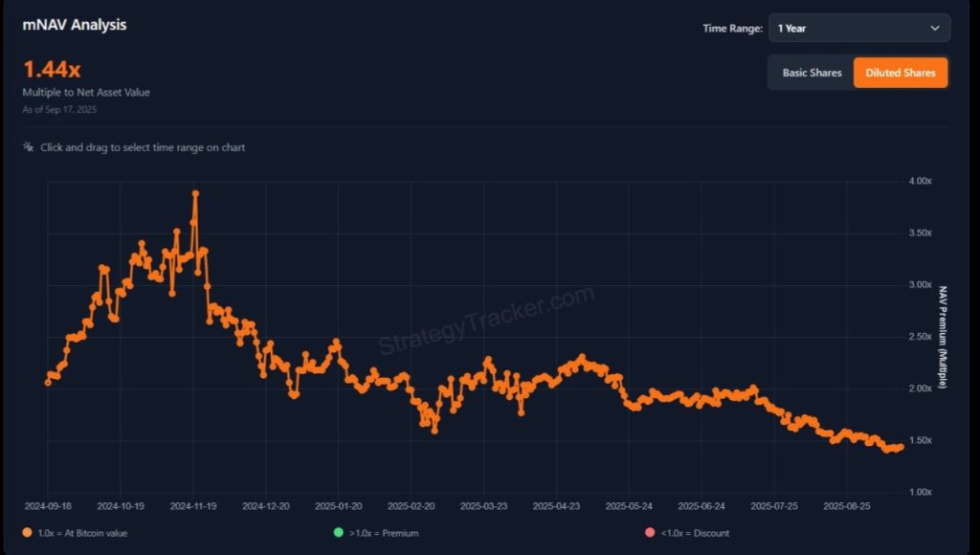Image resolution: width=980 pixels, height=555 pixels.
Task: Enable the Diluted Shares option
Action: (900, 72)
